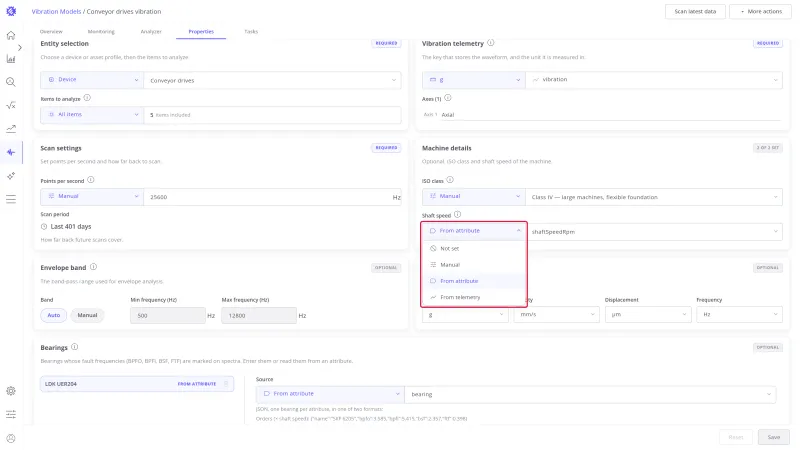Open the user profile icon in the sidebar
Screen dimensions: 800x450
coord(11,438)
